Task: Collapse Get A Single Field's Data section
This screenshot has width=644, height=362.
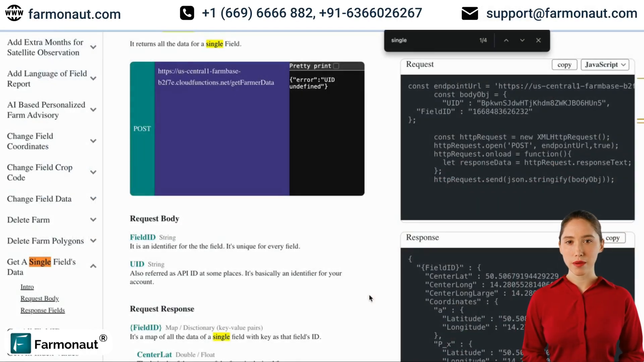Action: point(94,266)
